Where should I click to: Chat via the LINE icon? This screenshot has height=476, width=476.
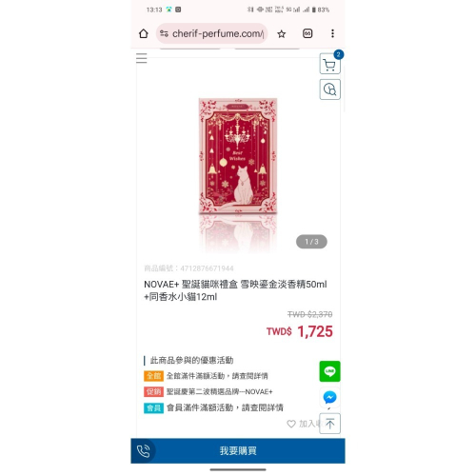(329, 371)
